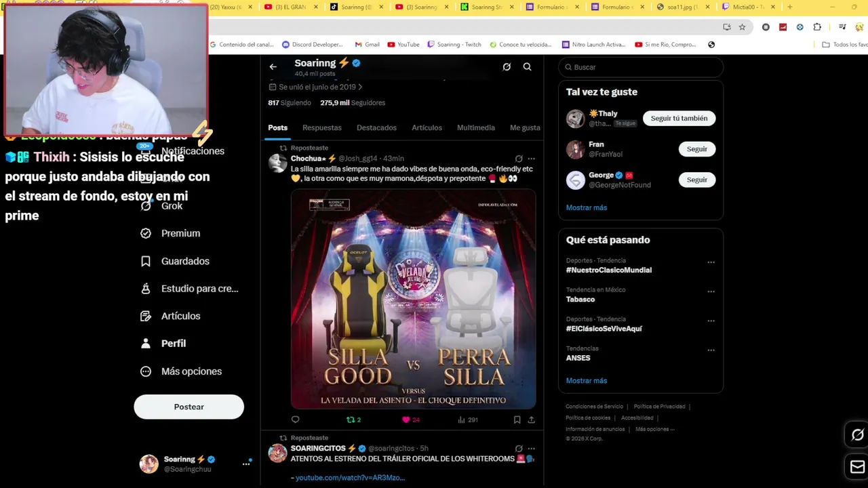Switch to the Artículos tab
The width and height of the screenshot is (868, 488).
427,127
